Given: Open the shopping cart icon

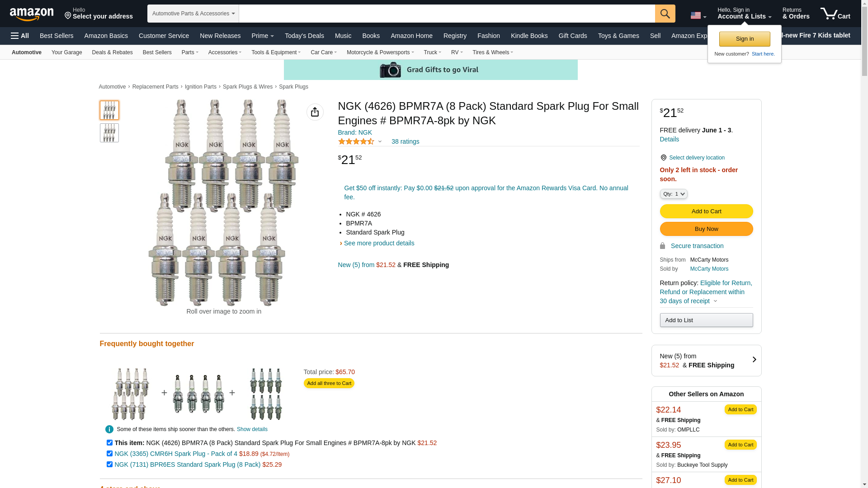Looking at the screenshot, I should click(x=835, y=14).
